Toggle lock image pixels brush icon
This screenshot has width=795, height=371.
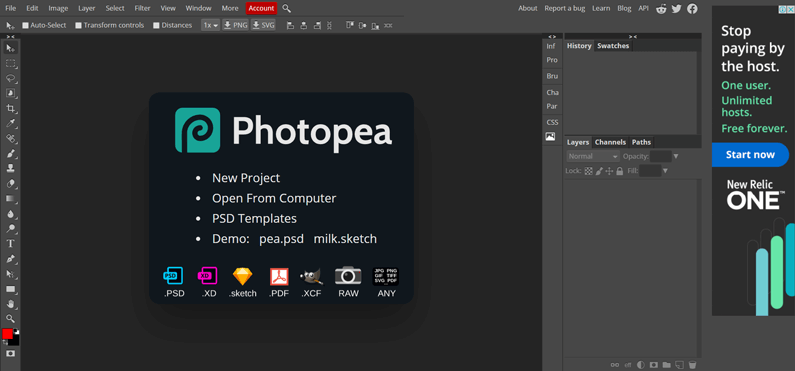599,171
